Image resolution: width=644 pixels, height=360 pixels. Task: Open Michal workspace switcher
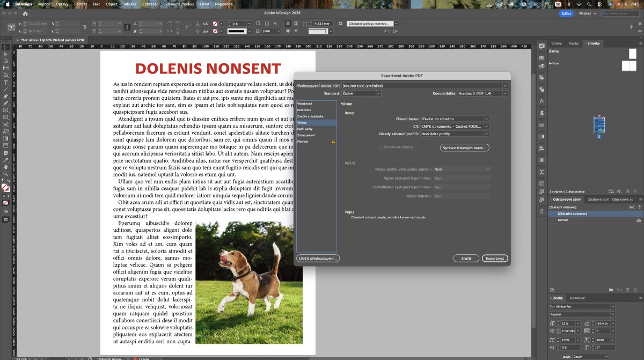(x=588, y=13)
